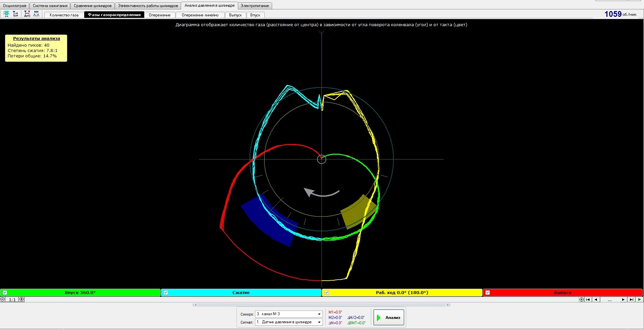This screenshot has height=330, width=644.
Task: Zoom out with the minus icon
Action: click(x=3, y=299)
